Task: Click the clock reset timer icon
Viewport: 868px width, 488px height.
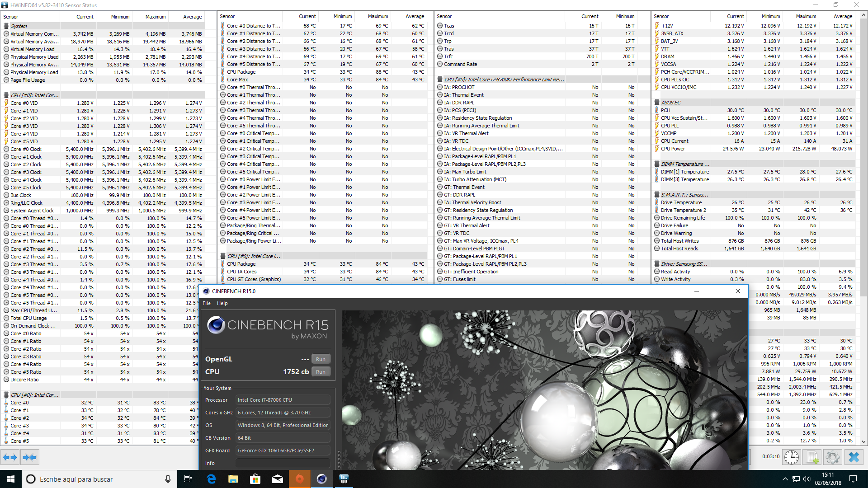Action: pos(791,457)
